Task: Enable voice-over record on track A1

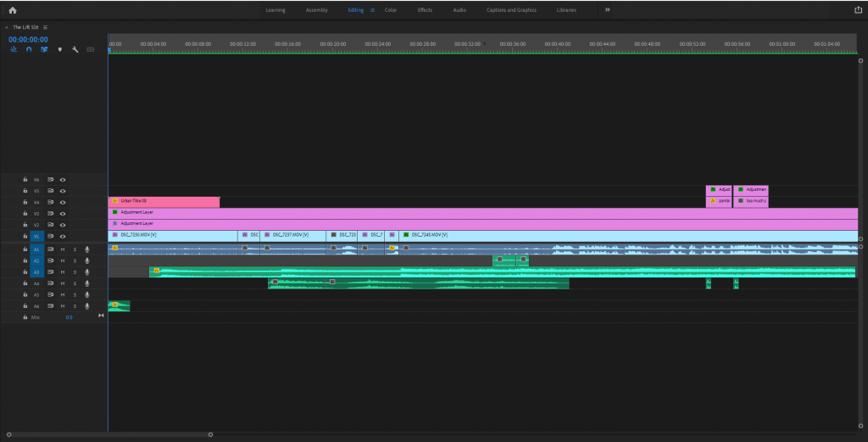Action: point(86,249)
